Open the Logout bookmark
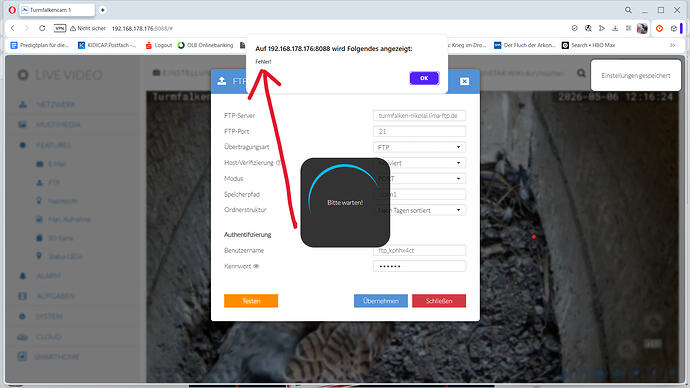The image size is (690, 388). tap(158, 45)
